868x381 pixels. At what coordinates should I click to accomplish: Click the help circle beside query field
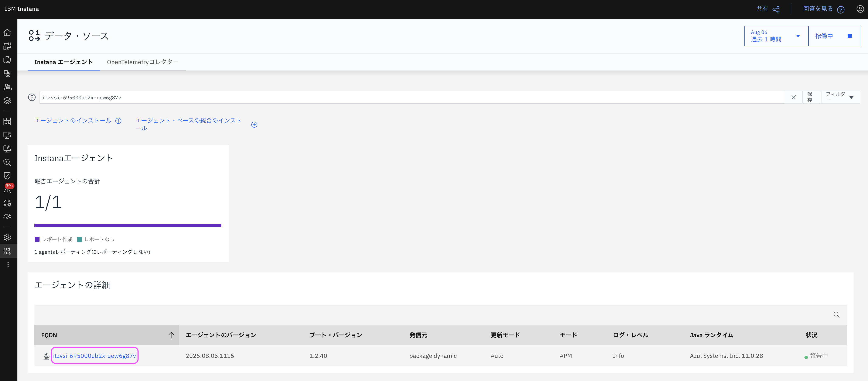click(32, 97)
